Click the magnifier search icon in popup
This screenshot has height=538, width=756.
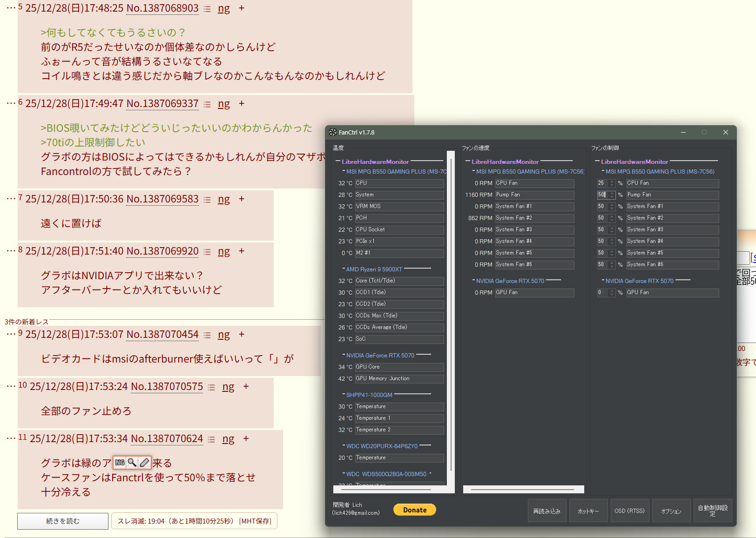132,463
